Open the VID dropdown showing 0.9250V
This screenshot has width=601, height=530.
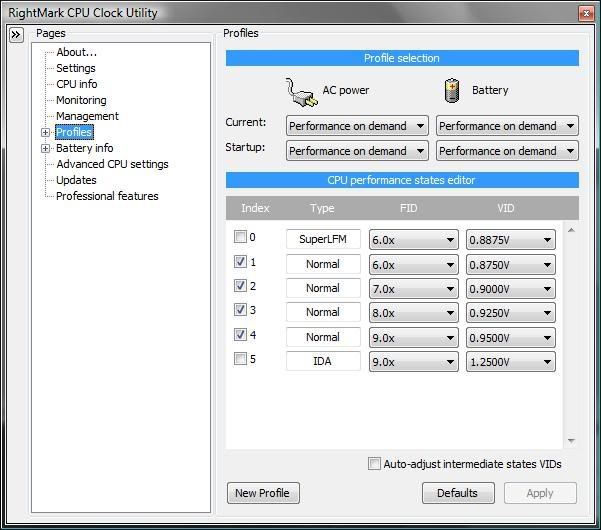point(511,313)
